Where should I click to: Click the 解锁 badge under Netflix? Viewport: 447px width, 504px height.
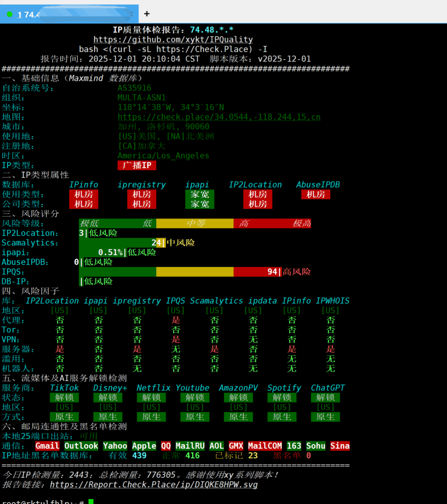pyautogui.click(x=151, y=398)
